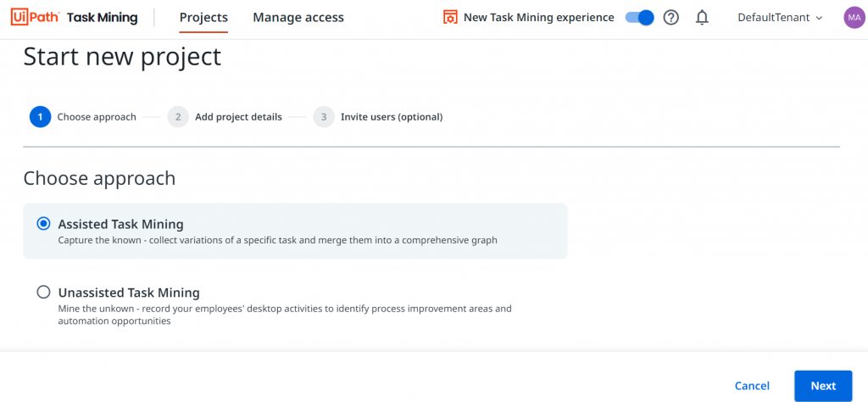Image resolution: width=868 pixels, height=402 pixels.
Task: Click step 1 circle Choose approach
Action: click(x=41, y=117)
